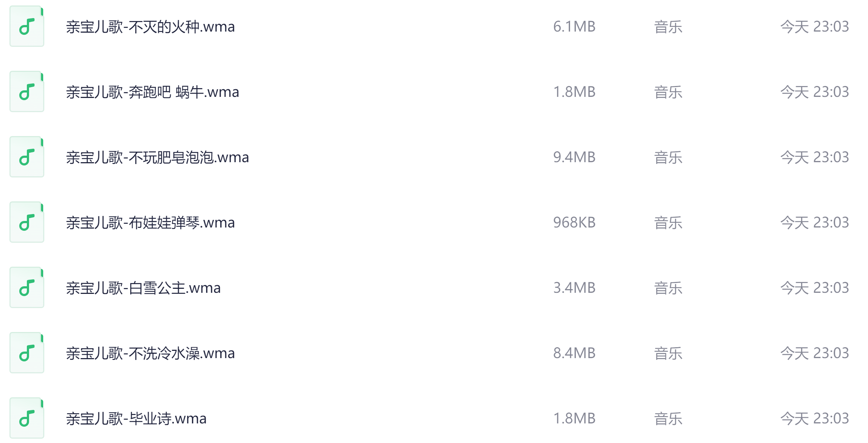This screenshot has height=443, width=868.
Task: Click music icon for 不玩肥皂泡泡.wma
Action: click(27, 157)
